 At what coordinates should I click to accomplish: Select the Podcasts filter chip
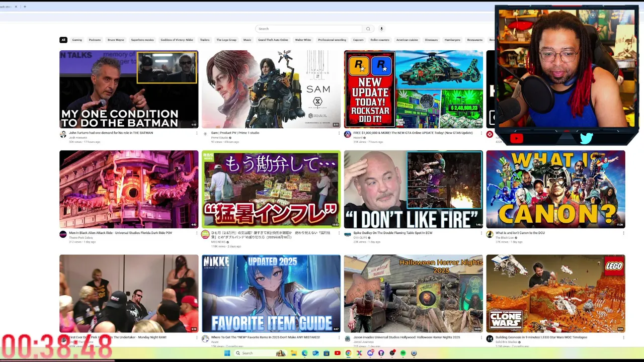[x=95, y=40]
